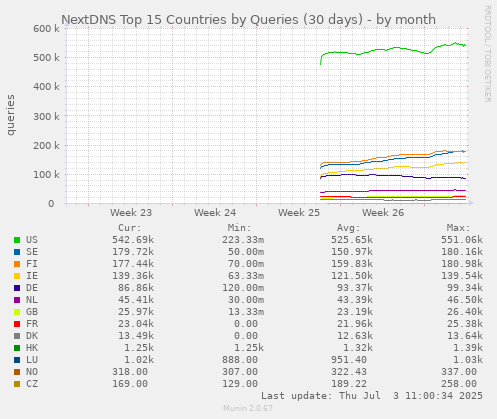Click the 'CZ' country label in legend
The height and width of the screenshot is (419, 497).
click(32, 384)
